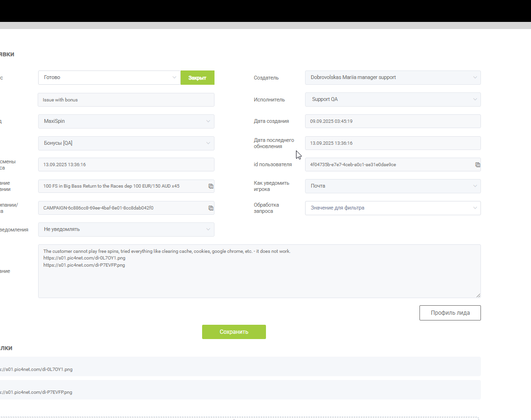Open the Бонусы [QA] category dropdown
The height and width of the screenshot is (420, 531).
pyautogui.click(x=126, y=143)
